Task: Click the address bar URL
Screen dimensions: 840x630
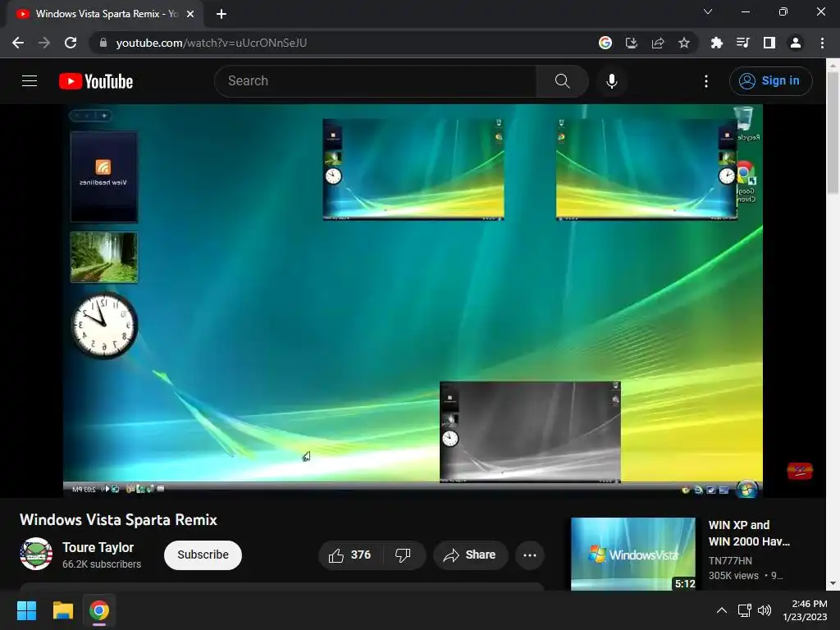Action: (211, 43)
